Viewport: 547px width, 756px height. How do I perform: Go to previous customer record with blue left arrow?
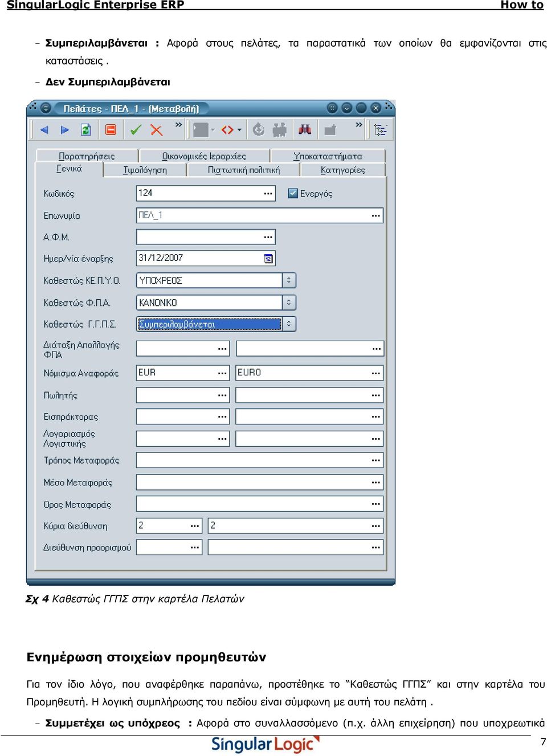tap(44, 130)
